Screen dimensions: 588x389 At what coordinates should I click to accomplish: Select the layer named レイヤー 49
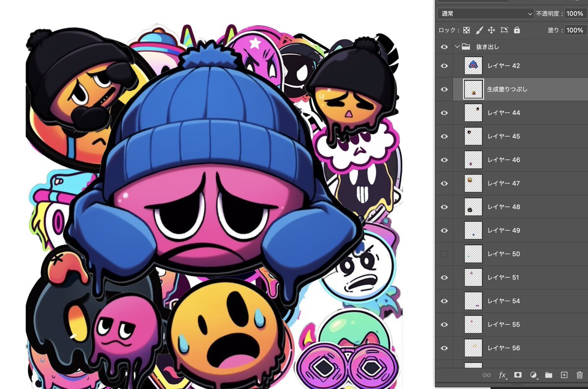[504, 231]
